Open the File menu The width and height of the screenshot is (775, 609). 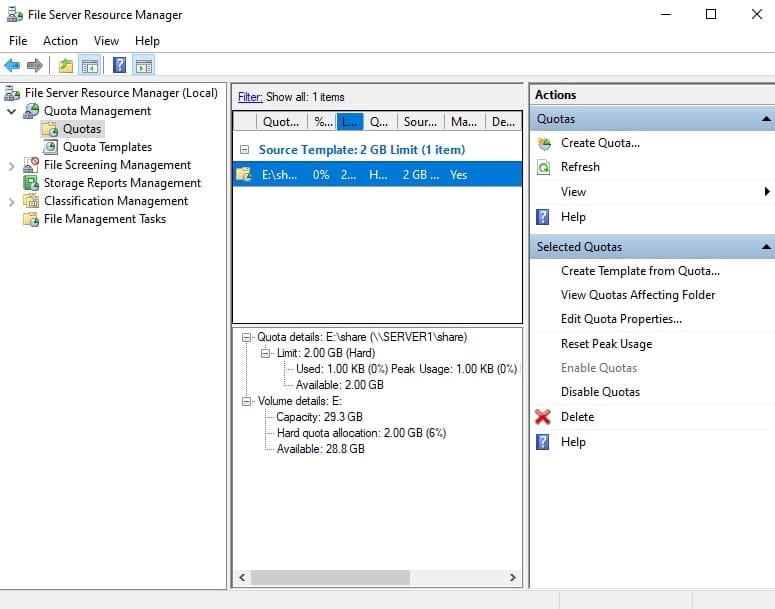pos(18,41)
